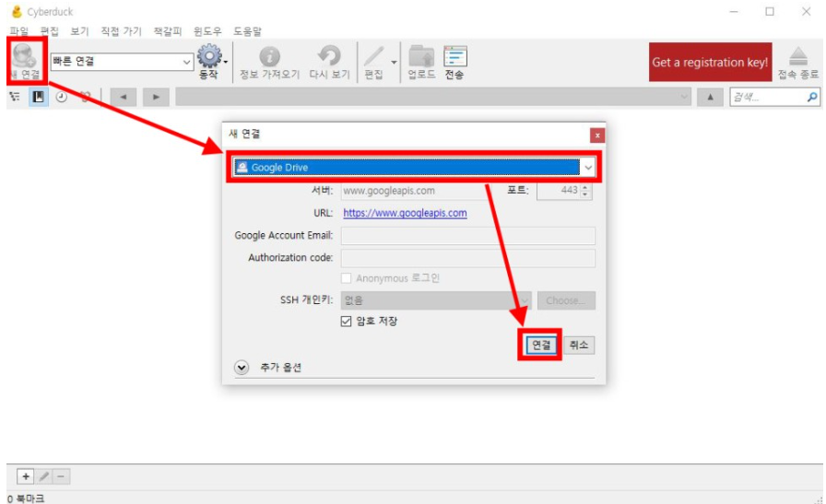Open the 편집 menu in menu bar
This screenshot has width=826, height=504.
click(x=49, y=31)
